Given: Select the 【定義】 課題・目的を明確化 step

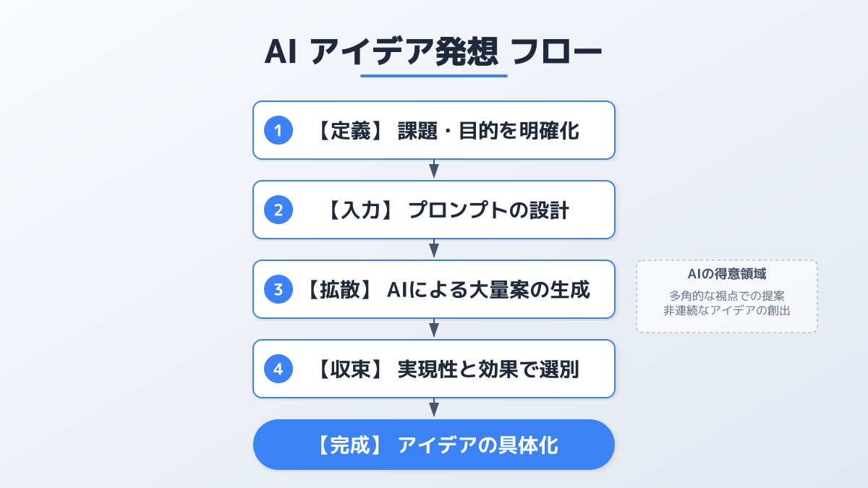Looking at the screenshot, I should [448, 131].
